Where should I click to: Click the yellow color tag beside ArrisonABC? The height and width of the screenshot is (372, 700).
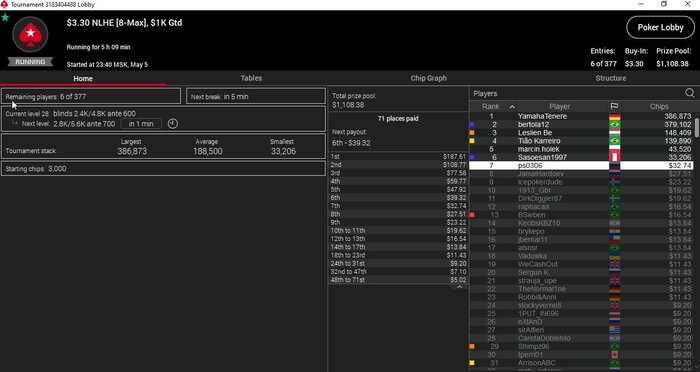pyautogui.click(x=472, y=363)
